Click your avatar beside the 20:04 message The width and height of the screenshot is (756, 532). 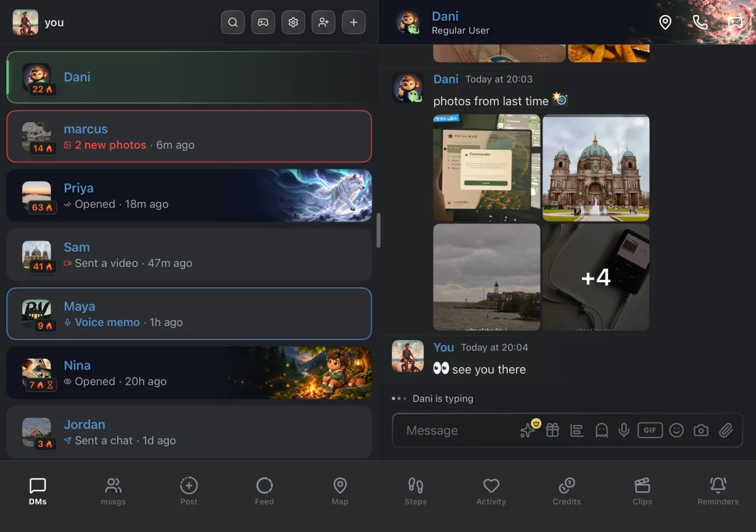pyautogui.click(x=408, y=356)
